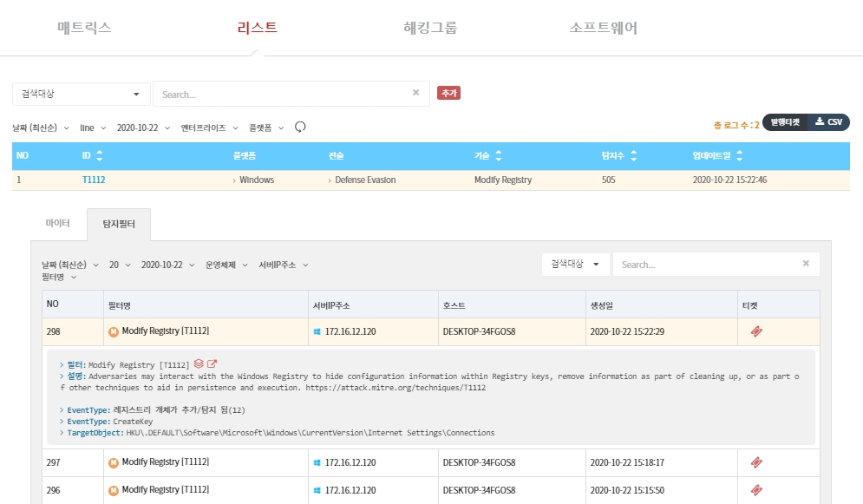Clear the top search field with X
The height and width of the screenshot is (504, 863).
point(415,93)
